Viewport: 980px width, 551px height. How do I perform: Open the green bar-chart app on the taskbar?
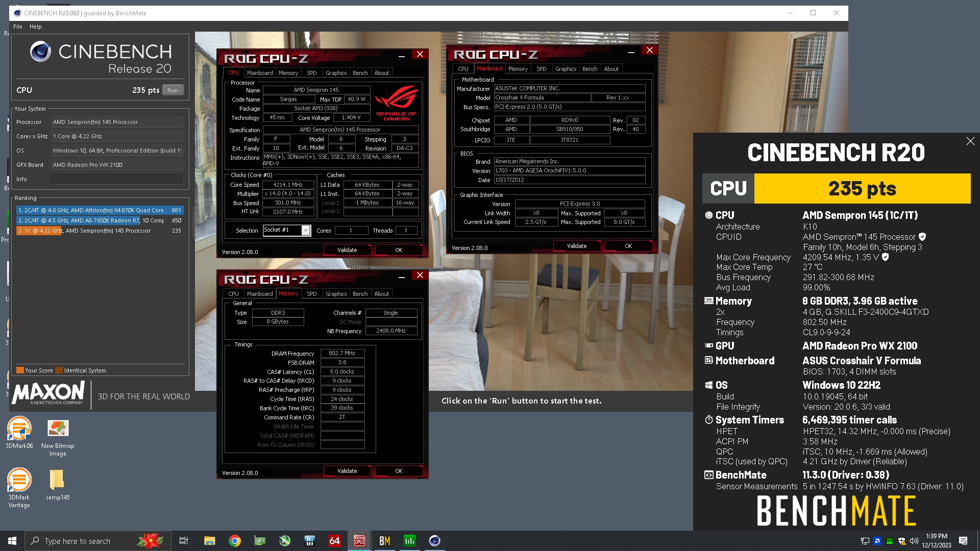point(409,541)
